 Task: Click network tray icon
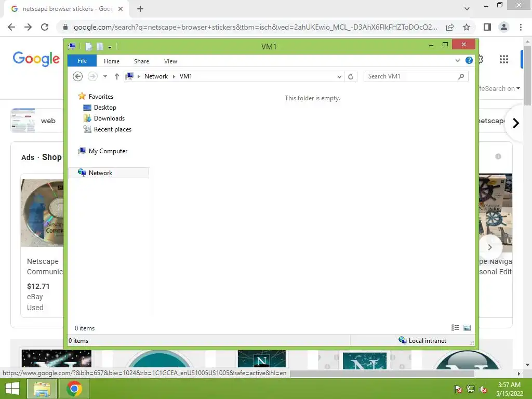click(471, 389)
